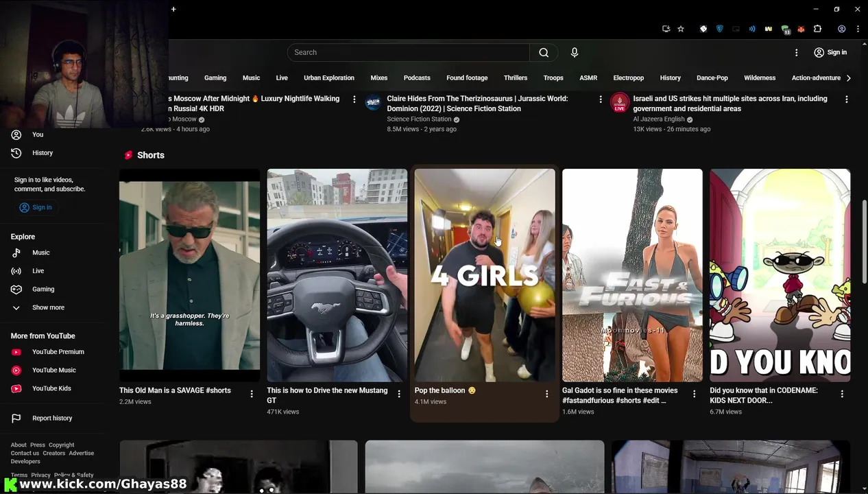The width and height of the screenshot is (868, 494).
Task: Open the Copyright footer link
Action: 62,445
